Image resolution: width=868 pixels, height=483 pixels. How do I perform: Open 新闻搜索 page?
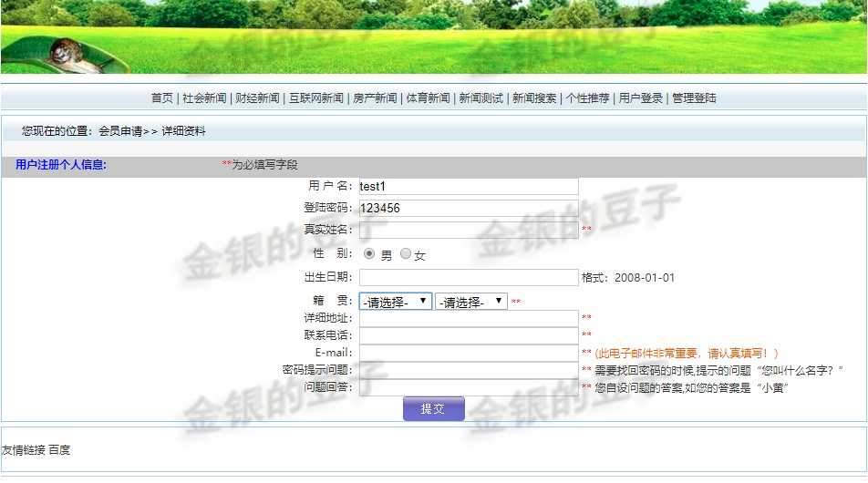[534, 98]
